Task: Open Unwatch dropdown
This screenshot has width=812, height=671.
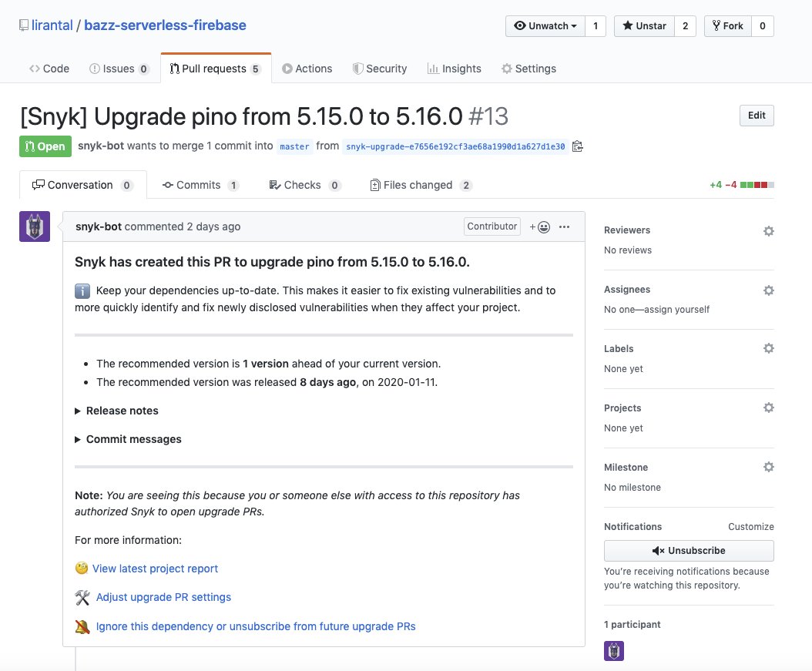Action: 545,26
